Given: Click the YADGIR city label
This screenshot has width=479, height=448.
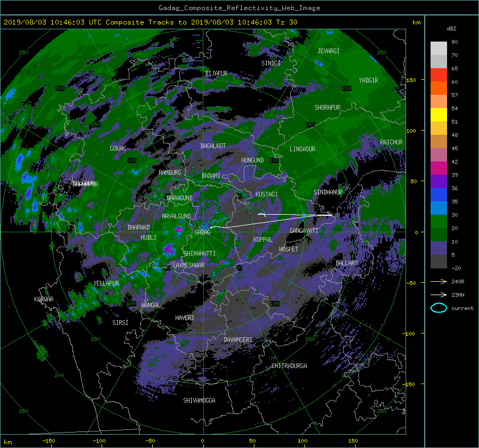Looking at the screenshot, I should pos(368,80).
